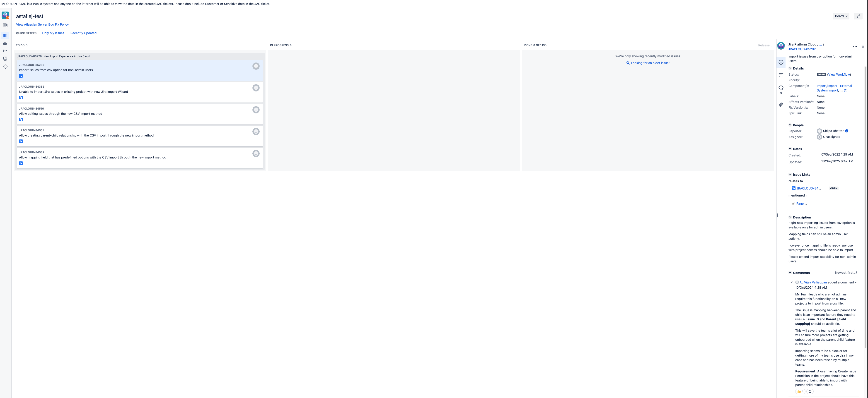Select card Allow mapping field that has predefined options
The width and height of the screenshot is (868, 398).
pyautogui.click(x=140, y=158)
